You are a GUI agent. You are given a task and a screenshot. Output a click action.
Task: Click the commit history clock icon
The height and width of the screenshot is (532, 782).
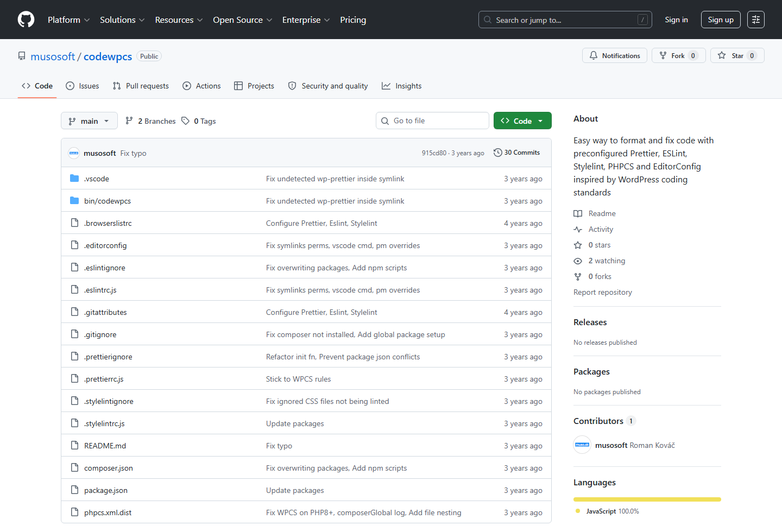497,153
